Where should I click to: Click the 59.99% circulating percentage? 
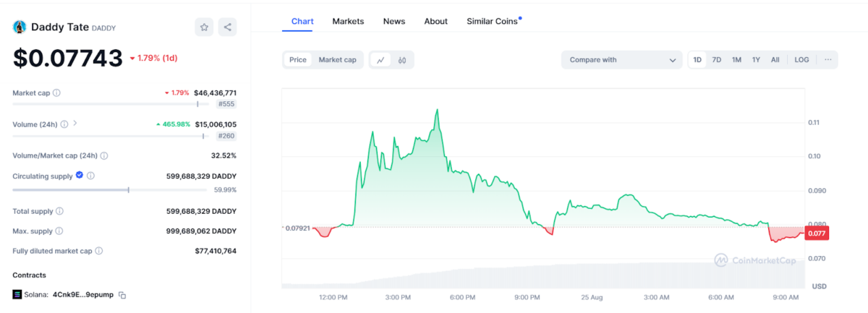tap(225, 190)
